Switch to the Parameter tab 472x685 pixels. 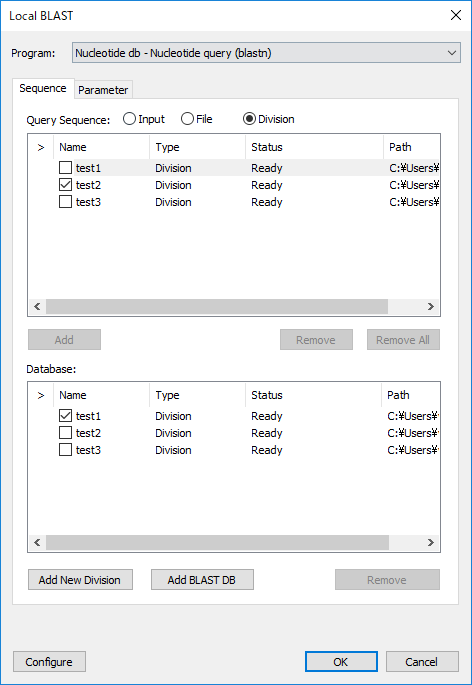(103, 90)
